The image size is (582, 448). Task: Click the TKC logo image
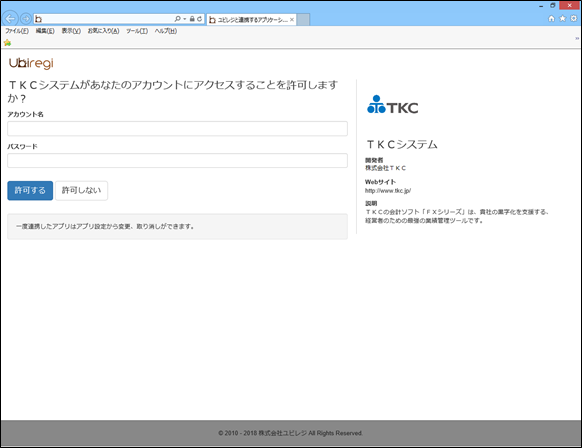(392, 104)
